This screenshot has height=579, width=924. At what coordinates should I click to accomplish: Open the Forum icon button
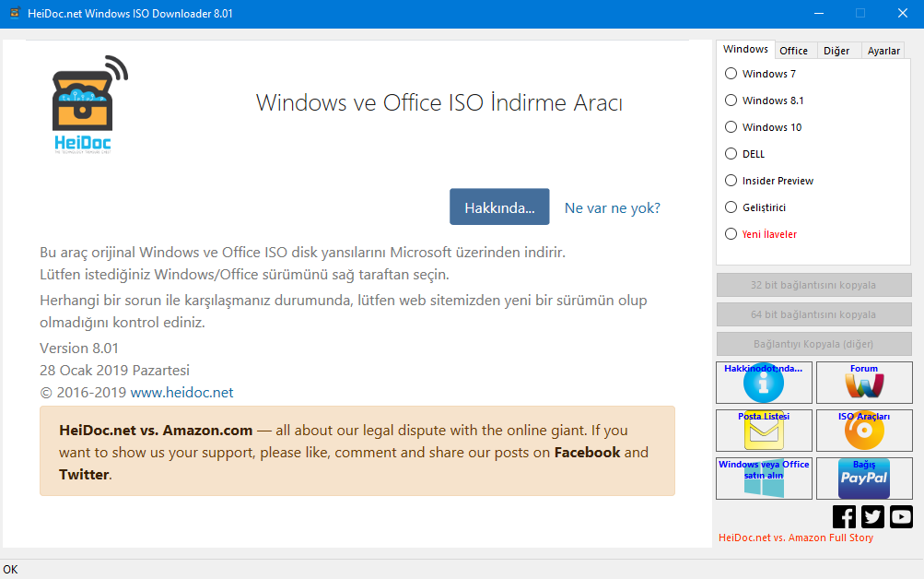[x=864, y=383]
